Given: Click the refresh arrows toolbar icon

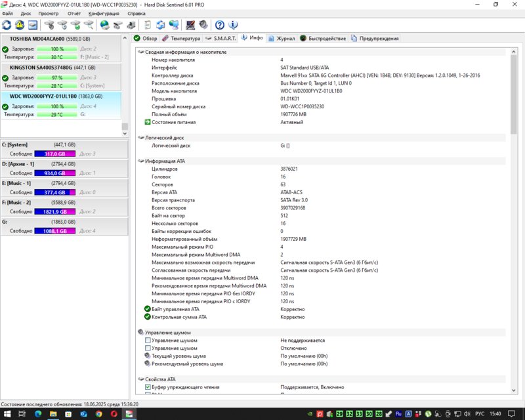Looking at the screenshot, I should tap(7, 25).
